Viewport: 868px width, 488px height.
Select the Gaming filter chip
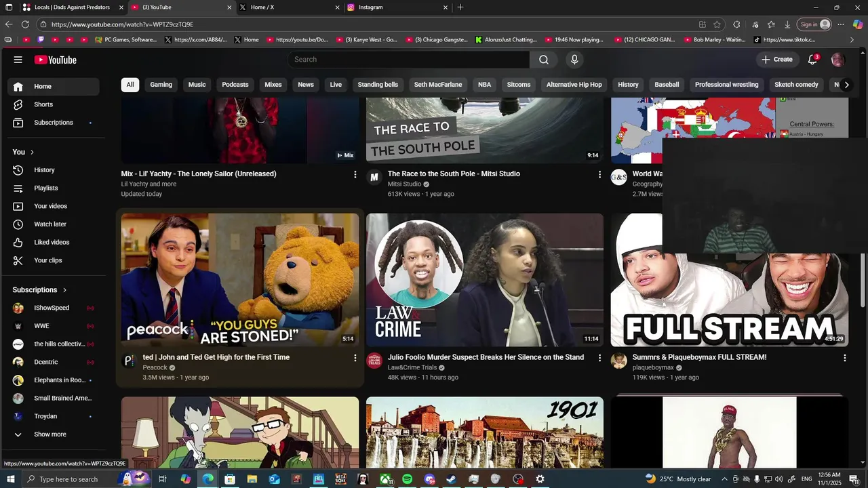click(161, 85)
